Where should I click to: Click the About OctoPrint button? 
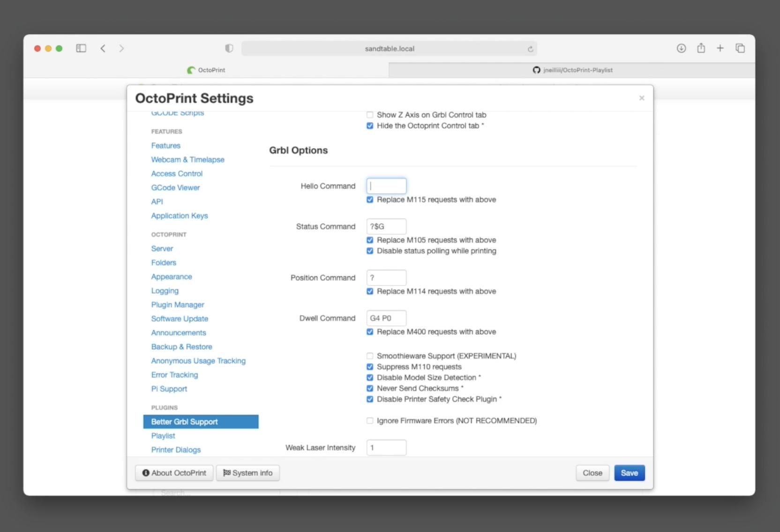tap(174, 473)
